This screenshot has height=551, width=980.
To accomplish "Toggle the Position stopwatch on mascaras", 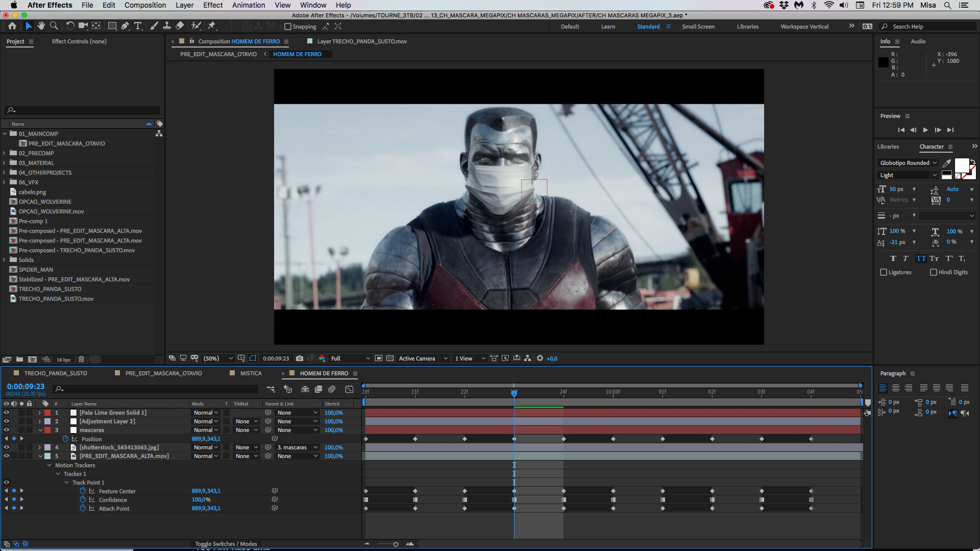I will click(x=65, y=439).
